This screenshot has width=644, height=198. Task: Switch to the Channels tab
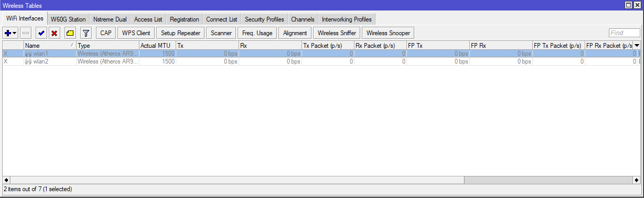(303, 19)
